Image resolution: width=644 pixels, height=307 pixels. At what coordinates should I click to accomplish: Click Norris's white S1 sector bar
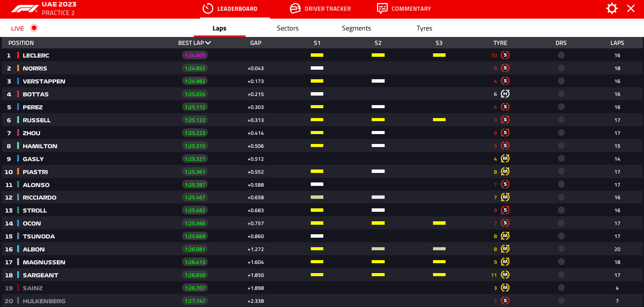click(x=317, y=68)
